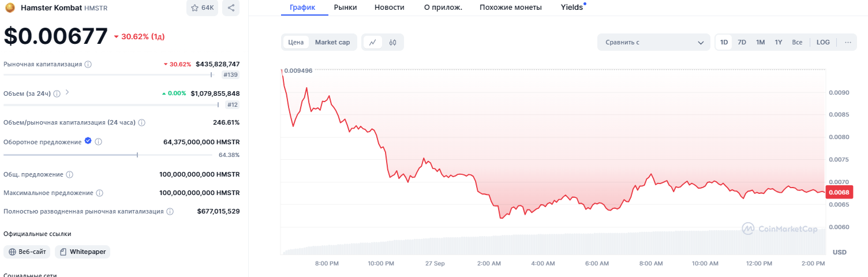Click the share icon button
868x277 pixels.
pyautogui.click(x=231, y=8)
